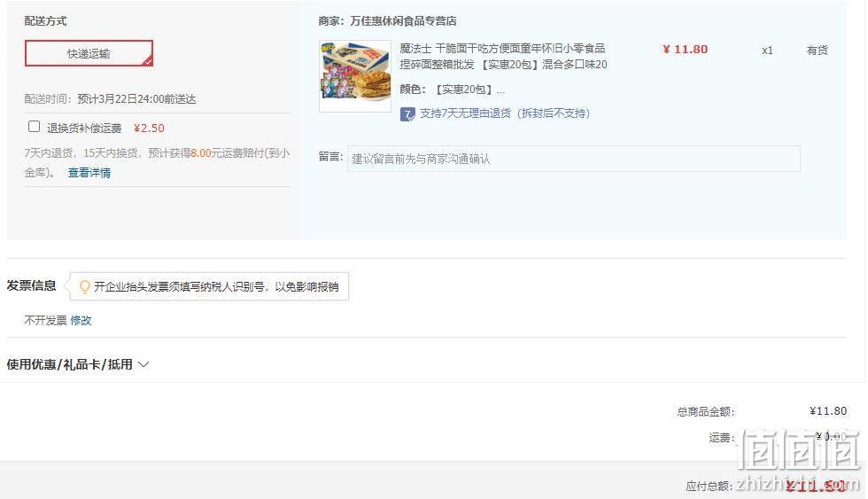The height and width of the screenshot is (499, 868).
Task: Click the 应付总额 amount
Action: [816, 486]
